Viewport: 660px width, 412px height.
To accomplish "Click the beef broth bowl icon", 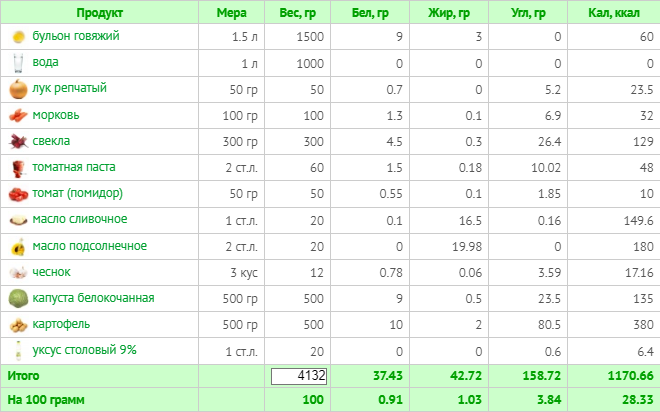I will pos(19,37).
